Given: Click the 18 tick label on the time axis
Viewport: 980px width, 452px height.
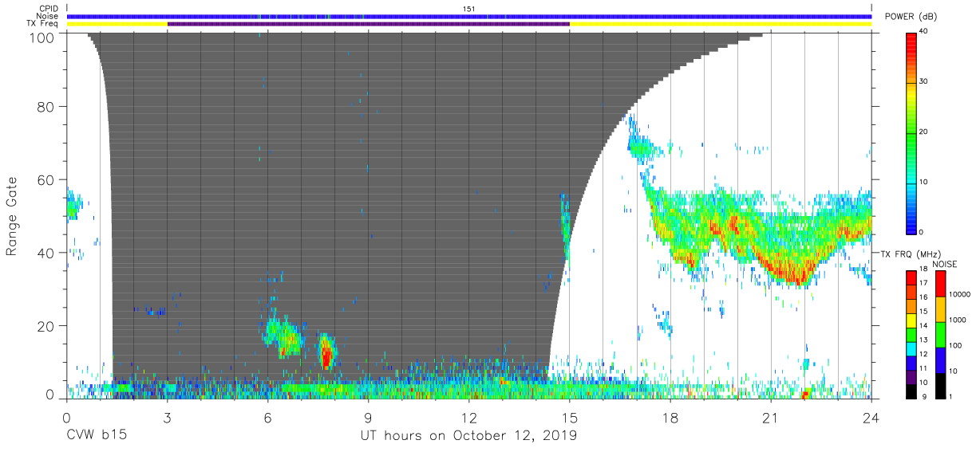Looking at the screenshot, I should point(670,417).
